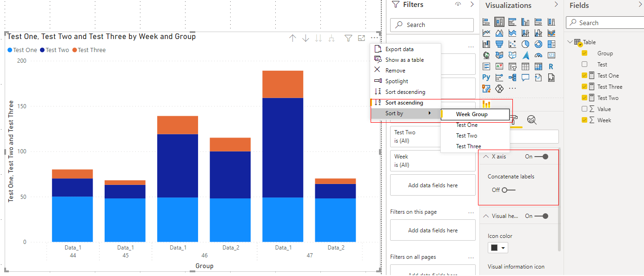Choose Export data from context menu
This screenshot has width=644, height=276.
(x=405, y=49)
